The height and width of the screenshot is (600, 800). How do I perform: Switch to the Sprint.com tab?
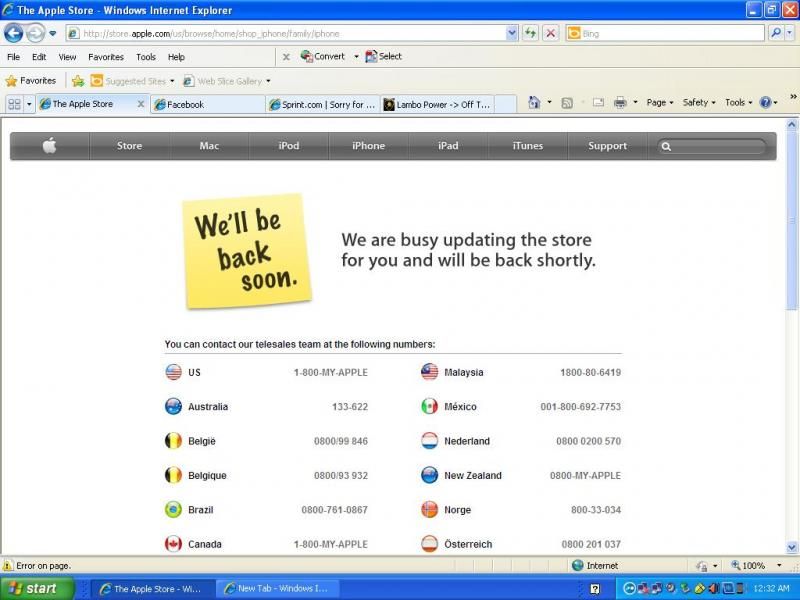point(322,104)
